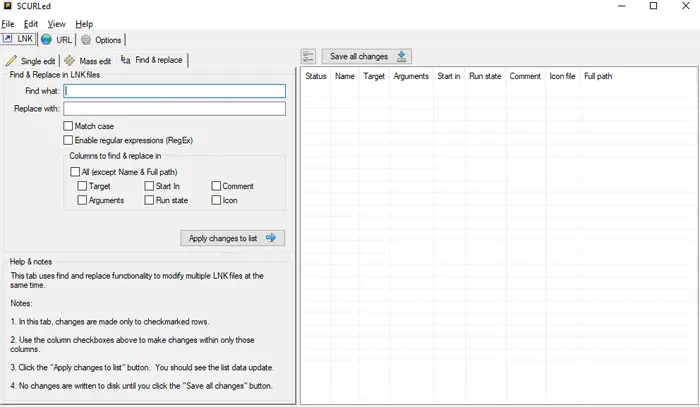This screenshot has height=407, width=700.
Task: Click the Icon file column header
Action: point(562,76)
